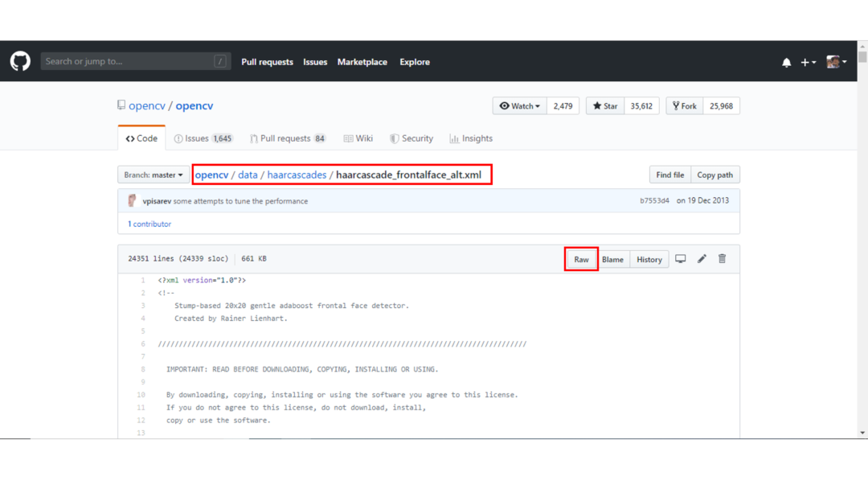Viewport: 868px width, 489px height.
Task: Open the Insights tab
Action: pos(471,138)
